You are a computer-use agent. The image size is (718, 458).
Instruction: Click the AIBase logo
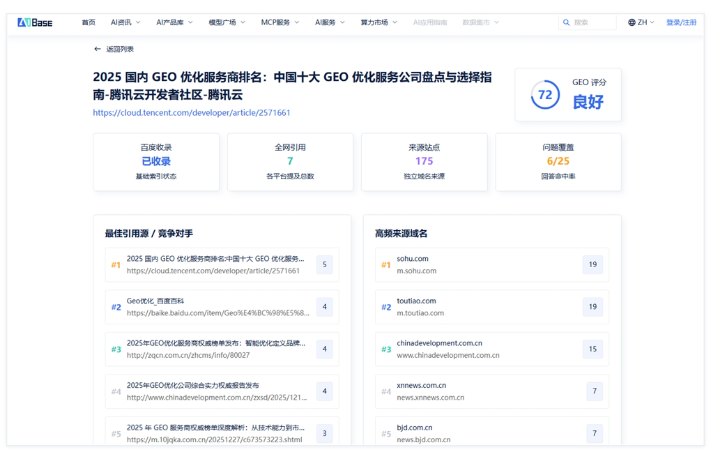click(35, 22)
